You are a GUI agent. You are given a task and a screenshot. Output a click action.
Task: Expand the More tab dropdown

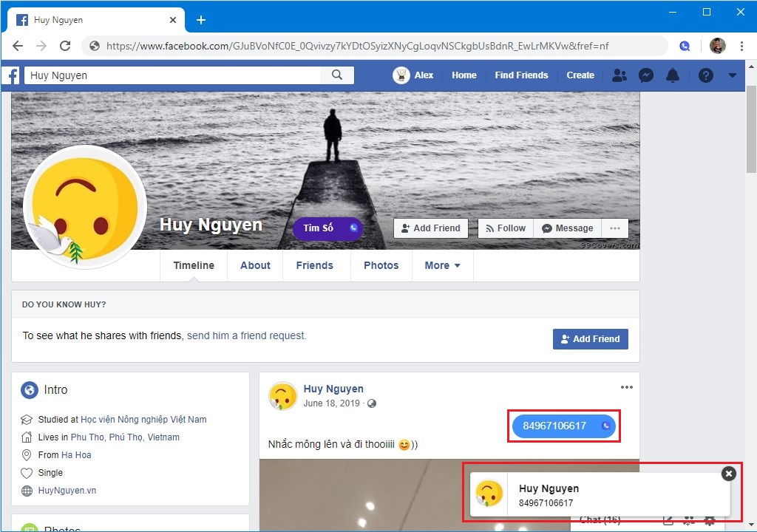pos(442,265)
